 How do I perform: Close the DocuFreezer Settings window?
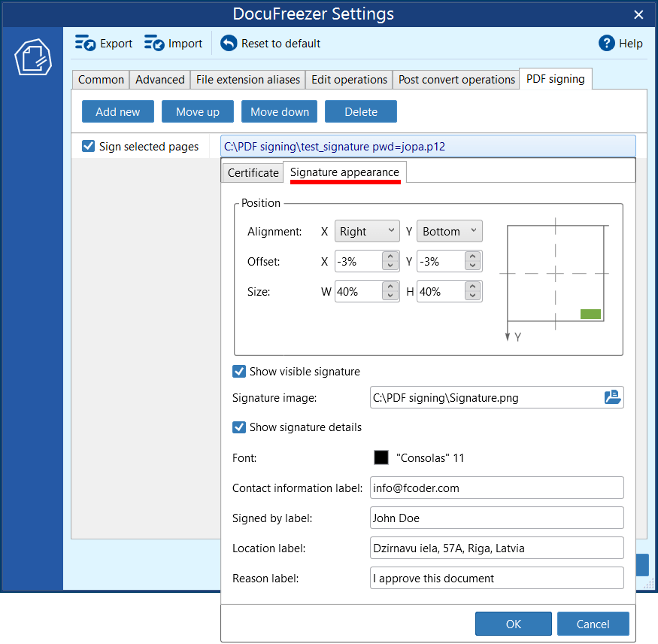[638, 15]
